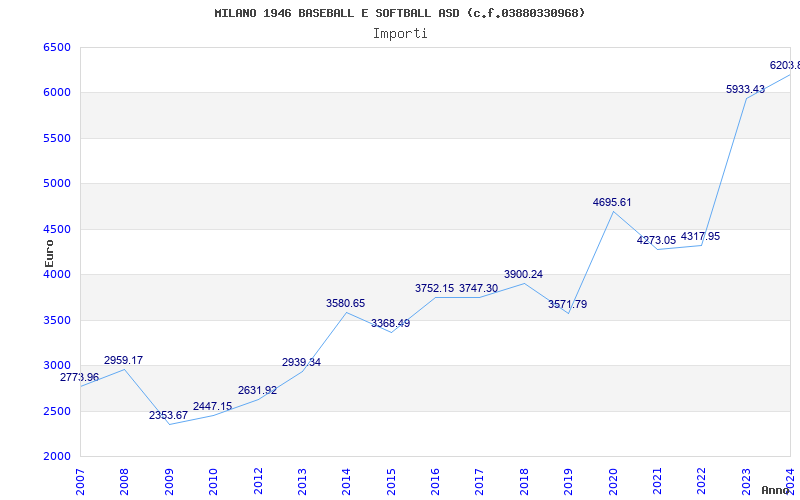Click the y-axis tick 5000
The image size is (800, 500).
[57, 184]
